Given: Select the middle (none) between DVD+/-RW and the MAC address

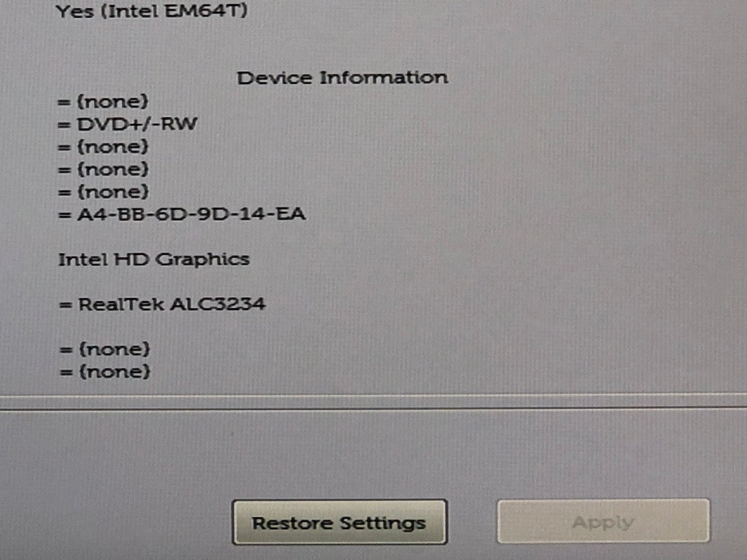Looking at the screenshot, I should 113,169.
